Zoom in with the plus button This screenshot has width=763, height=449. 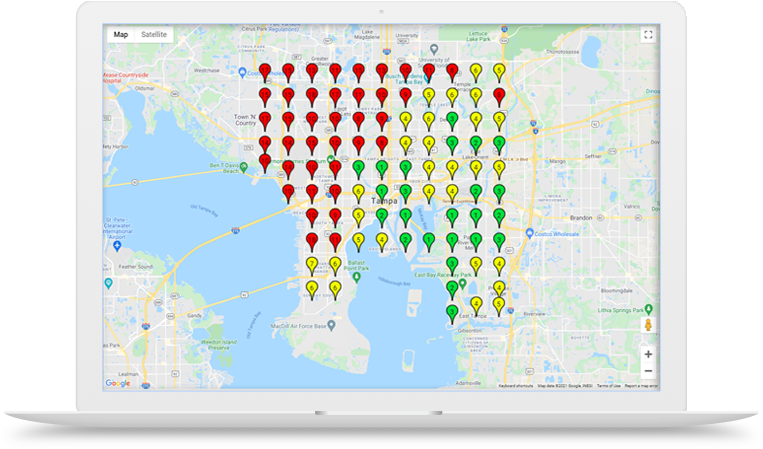pos(648,354)
